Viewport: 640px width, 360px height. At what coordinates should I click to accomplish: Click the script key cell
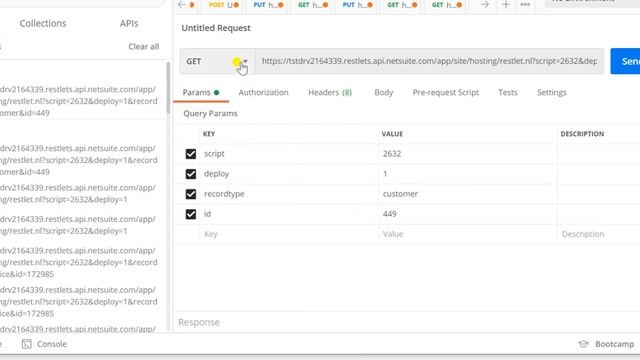click(x=289, y=154)
